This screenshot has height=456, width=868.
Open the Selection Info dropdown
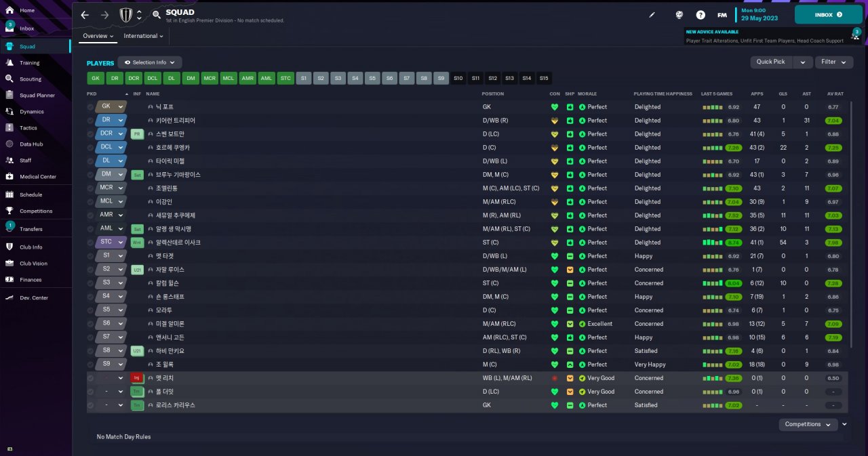(x=150, y=62)
